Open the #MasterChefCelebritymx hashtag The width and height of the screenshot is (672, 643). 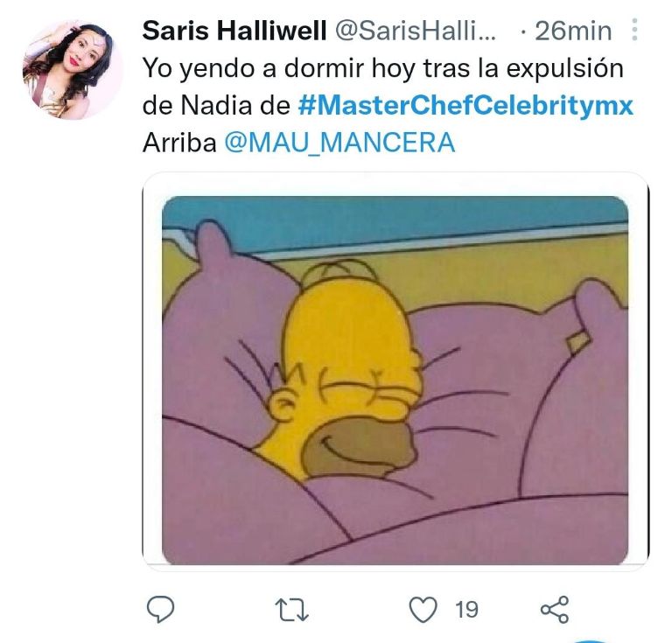coord(465,106)
